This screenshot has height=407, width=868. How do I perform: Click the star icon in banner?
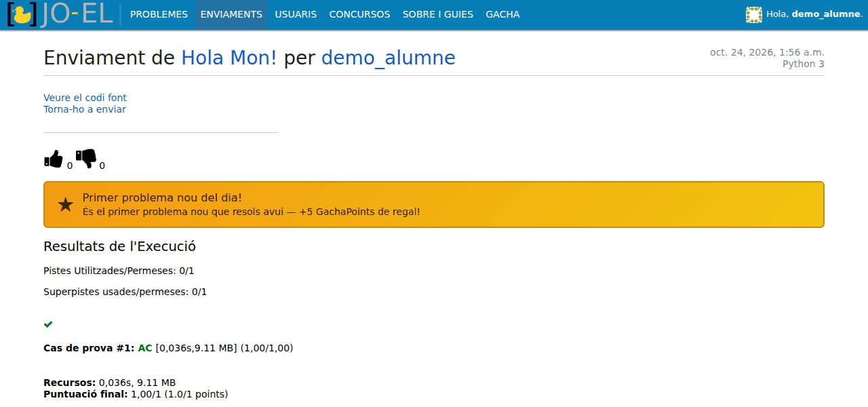click(66, 205)
